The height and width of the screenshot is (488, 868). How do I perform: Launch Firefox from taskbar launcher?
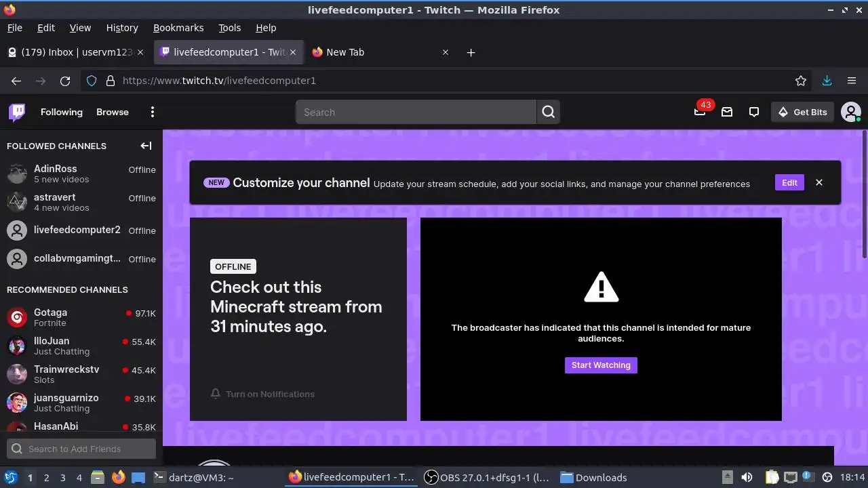coord(118,477)
